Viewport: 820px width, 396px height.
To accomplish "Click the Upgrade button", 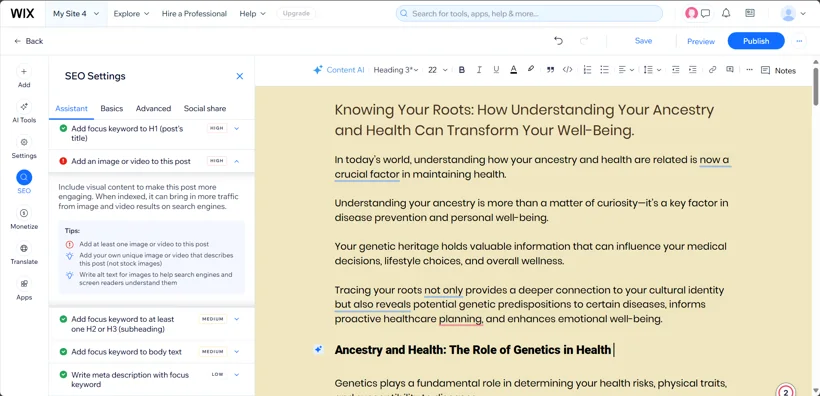I will point(296,14).
